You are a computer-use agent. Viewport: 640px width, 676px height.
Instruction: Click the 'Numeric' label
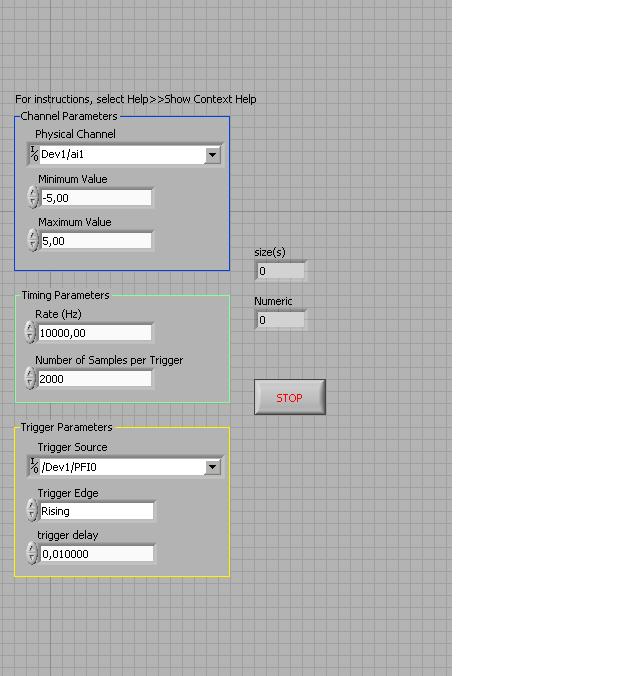273,301
